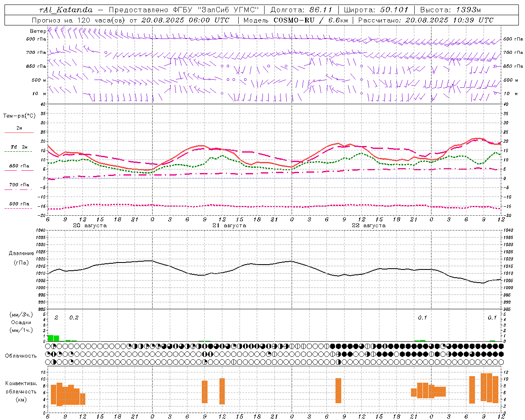This screenshot has height=420, width=525.
Task: Click the Ветер wind panel label
Action: click(38, 31)
